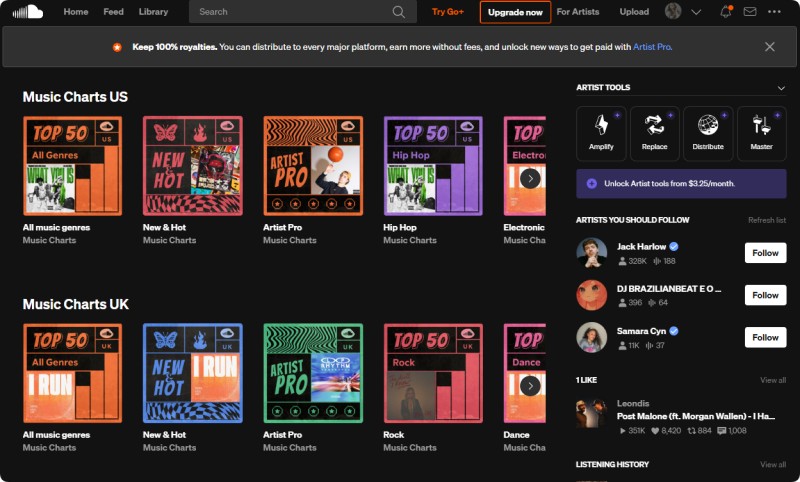Open the UK Top 50 Rock thumbnail
This screenshot has width=800, height=482.
coord(433,373)
